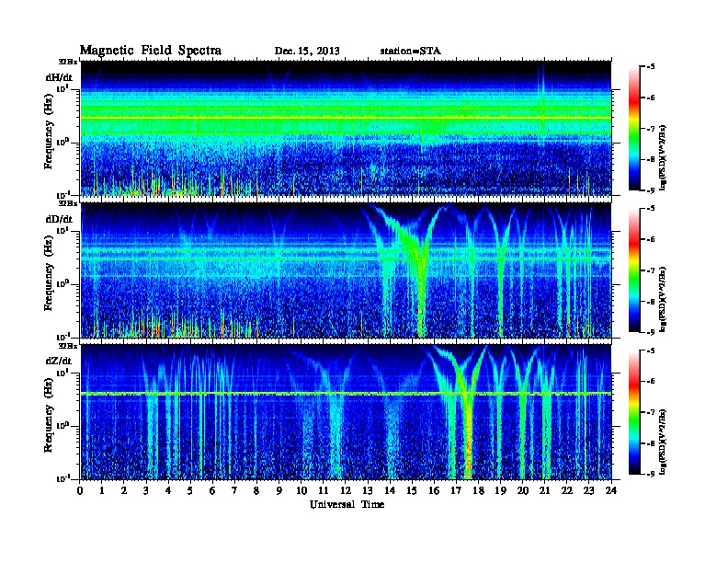
Task: Click hour tick label "6" on time axis
Action: click(212, 491)
